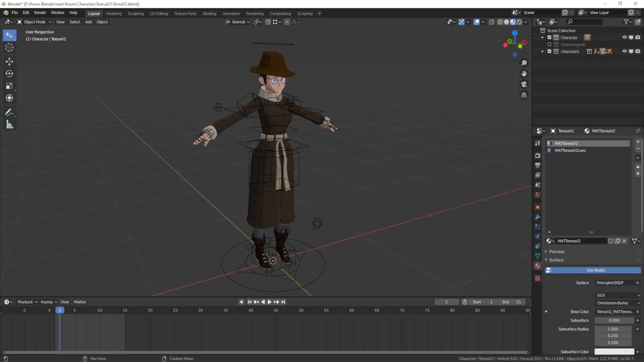
Task: Select the Measure tool
Action: (x=9, y=125)
